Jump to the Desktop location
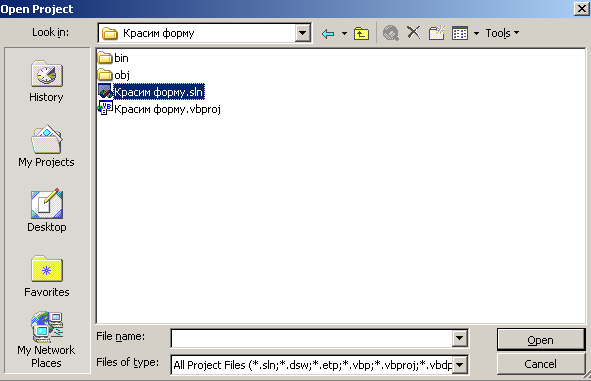 click(x=46, y=211)
